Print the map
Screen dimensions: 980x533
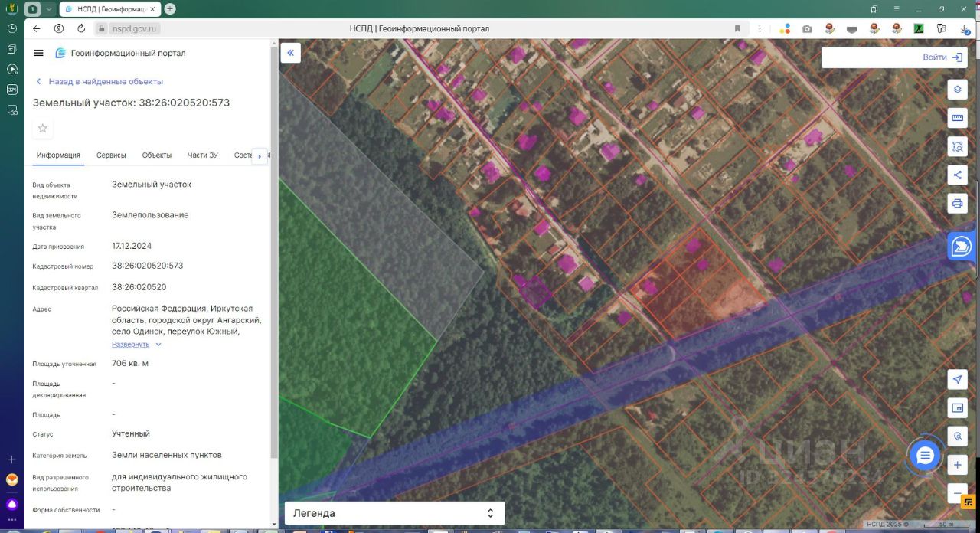[956, 204]
